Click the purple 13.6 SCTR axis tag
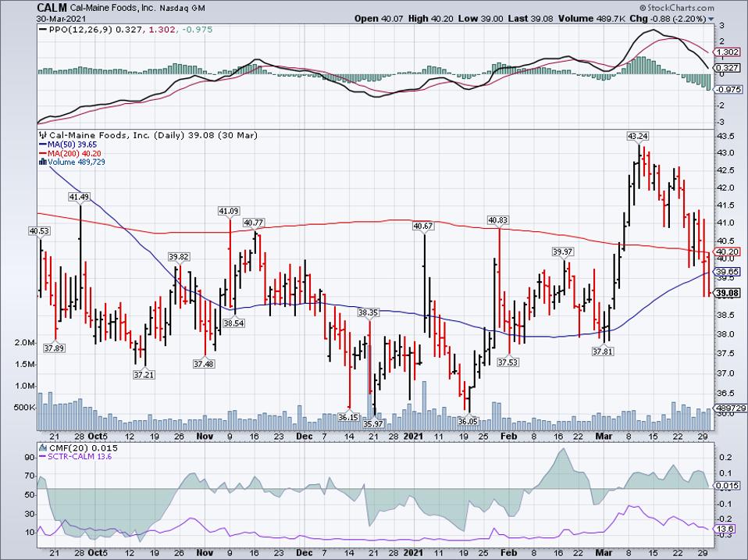The image size is (748, 560). tap(725, 529)
